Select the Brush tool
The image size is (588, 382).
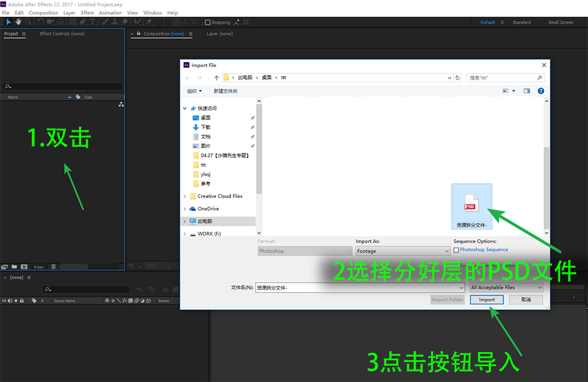[x=105, y=22]
